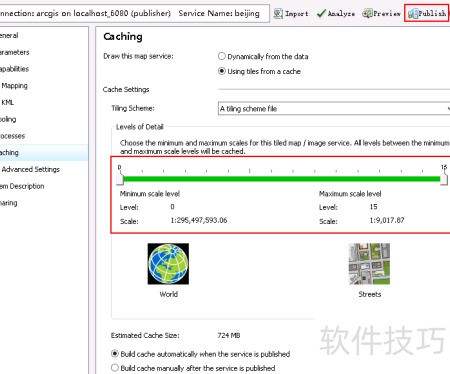Open the Parameters section in sidebar

tap(15, 52)
